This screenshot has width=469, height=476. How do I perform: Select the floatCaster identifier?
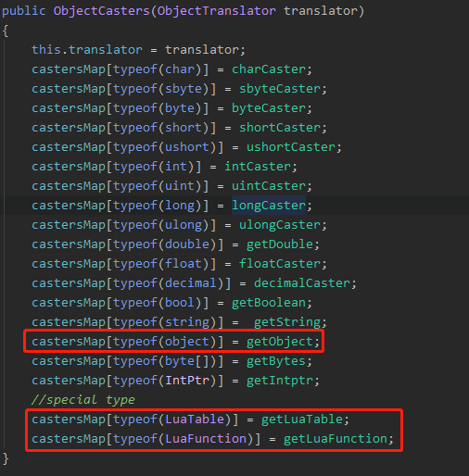pyautogui.click(x=280, y=264)
